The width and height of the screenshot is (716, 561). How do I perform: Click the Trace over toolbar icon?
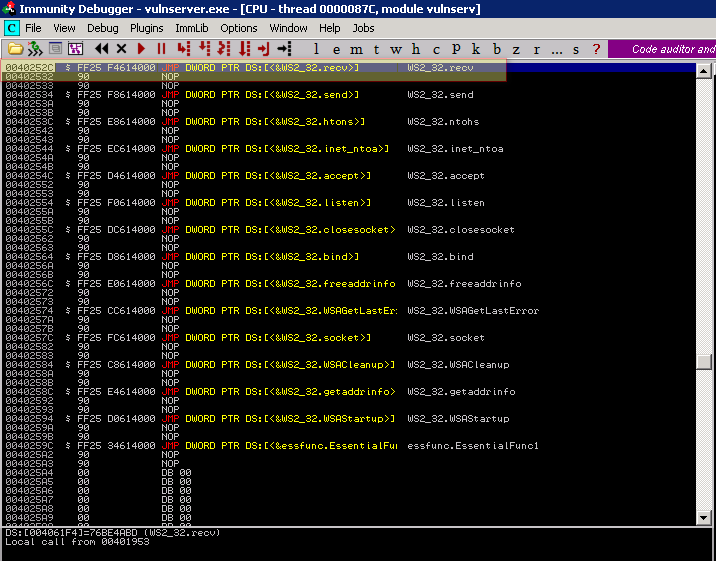(245, 49)
